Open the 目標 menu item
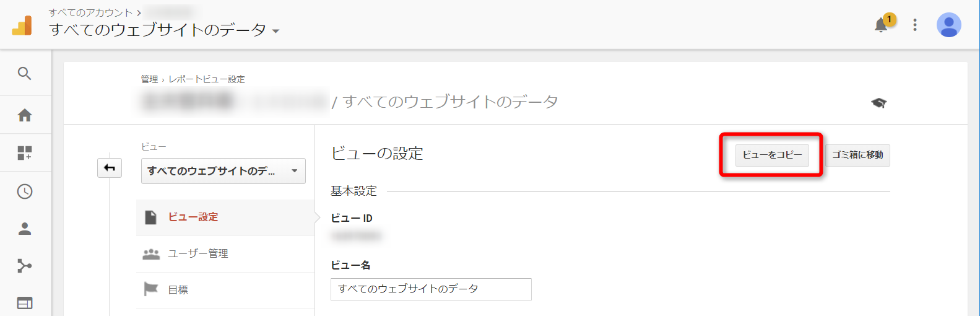Viewport: 980px width, 316px height. pyautogui.click(x=178, y=289)
